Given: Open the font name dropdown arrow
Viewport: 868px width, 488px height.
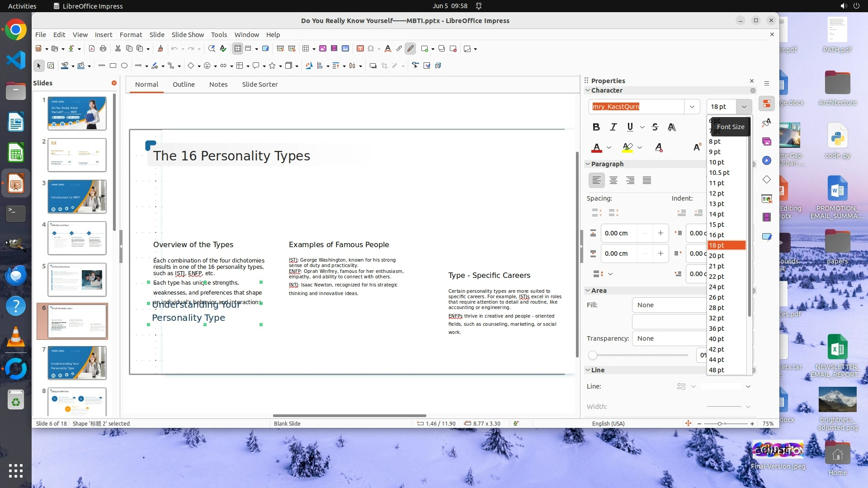Looking at the screenshot, I should [x=692, y=107].
